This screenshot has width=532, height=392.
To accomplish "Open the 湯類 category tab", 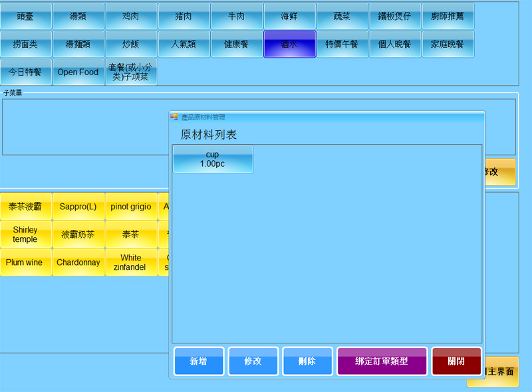I will pos(78,17).
